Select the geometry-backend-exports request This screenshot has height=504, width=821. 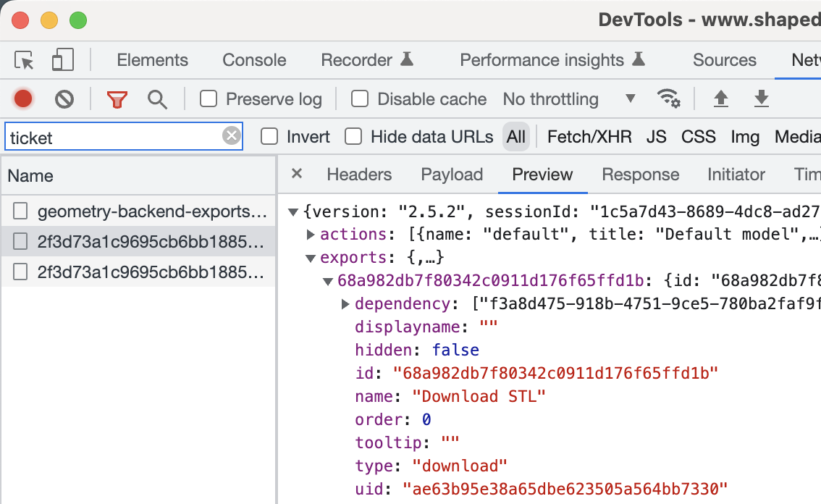[x=151, y=211]
